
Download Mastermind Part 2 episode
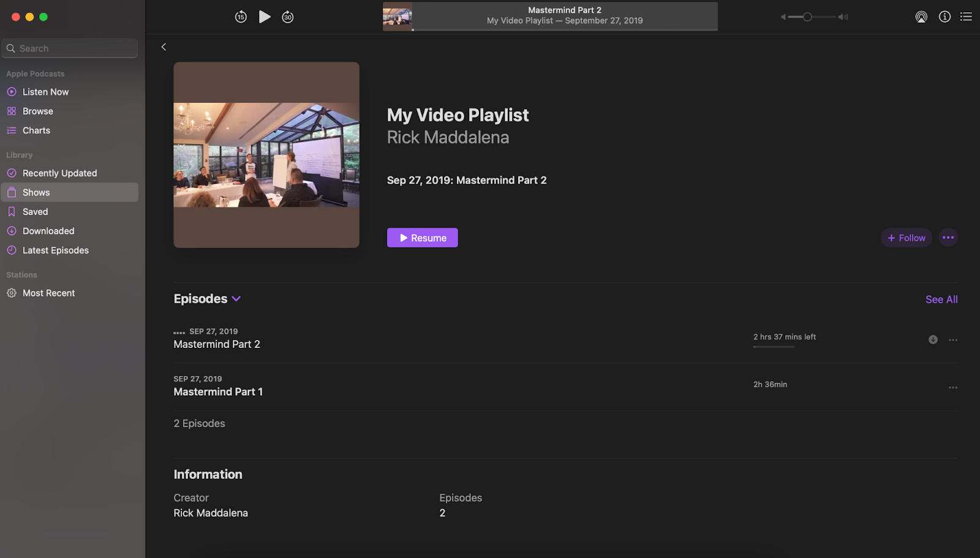pyautogui.click(x=933, y=340)
